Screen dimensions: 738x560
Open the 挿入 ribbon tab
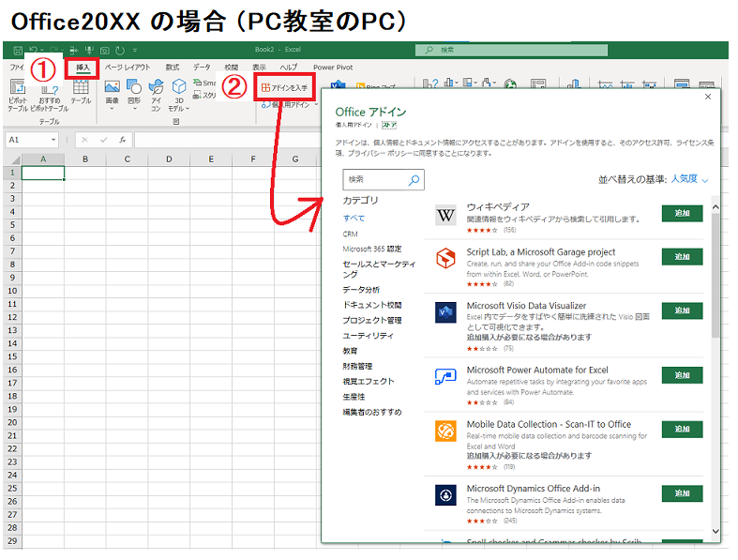point(83,68)
